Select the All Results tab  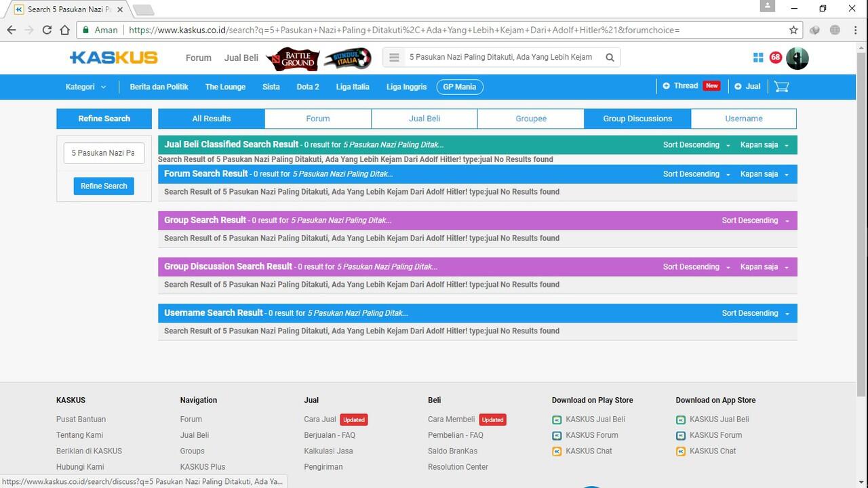(212, 119)
